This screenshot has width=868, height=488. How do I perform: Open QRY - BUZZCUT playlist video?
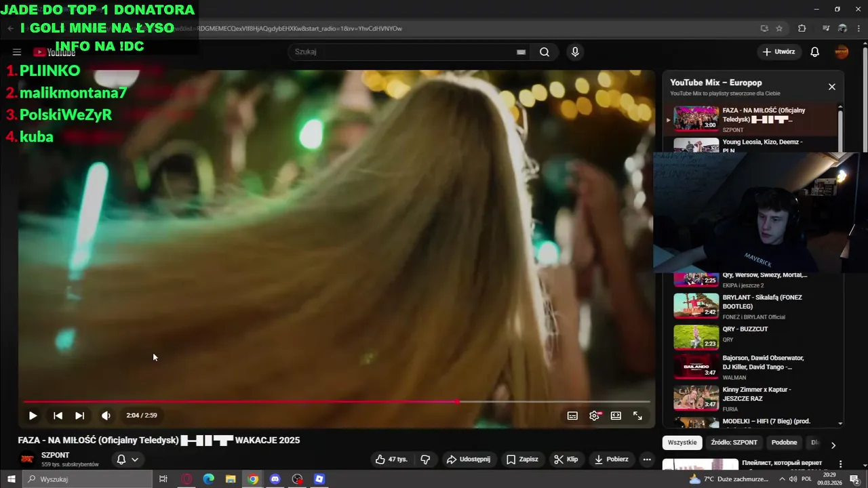click(x=752, y=338)
